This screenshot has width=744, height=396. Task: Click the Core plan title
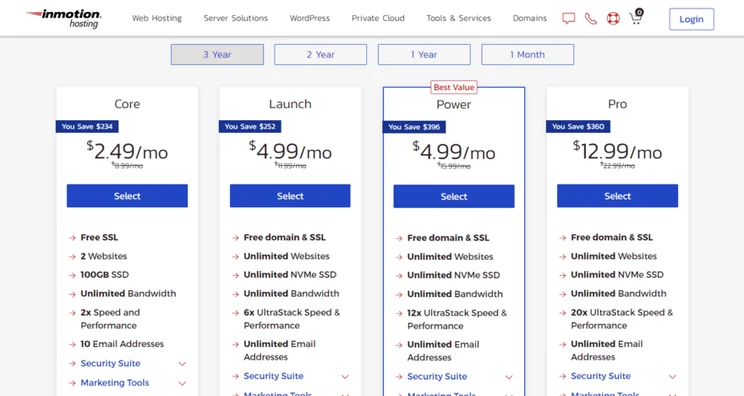coord(127,104)
